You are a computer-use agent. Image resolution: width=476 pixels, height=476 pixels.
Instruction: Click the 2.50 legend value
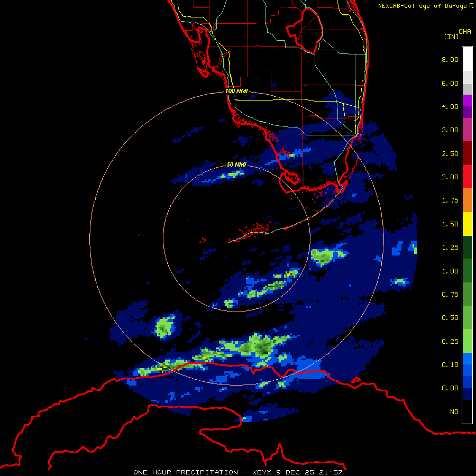point(450,153)
